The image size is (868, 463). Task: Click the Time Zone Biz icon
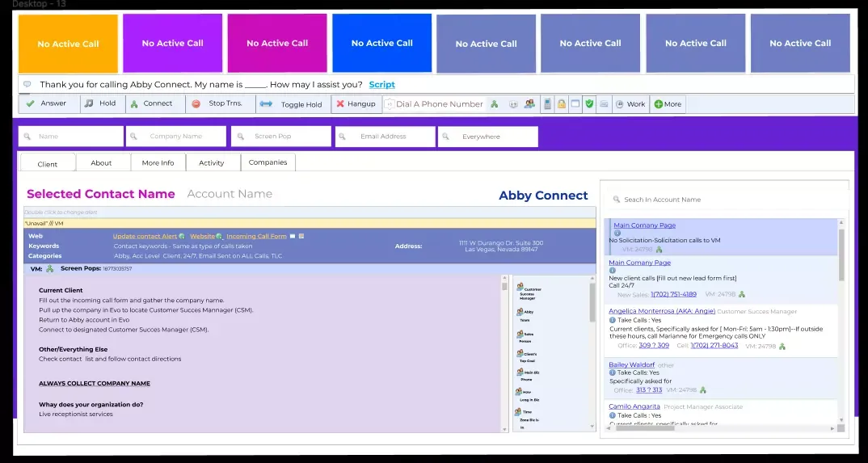coord(520,412)
